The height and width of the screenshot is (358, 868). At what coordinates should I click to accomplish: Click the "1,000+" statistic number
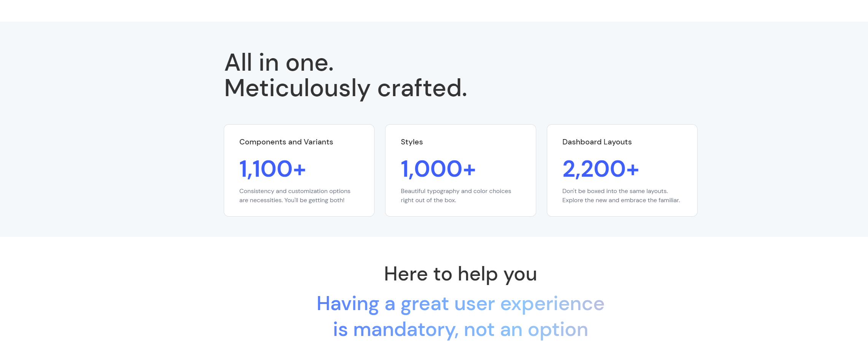[438, 169]
